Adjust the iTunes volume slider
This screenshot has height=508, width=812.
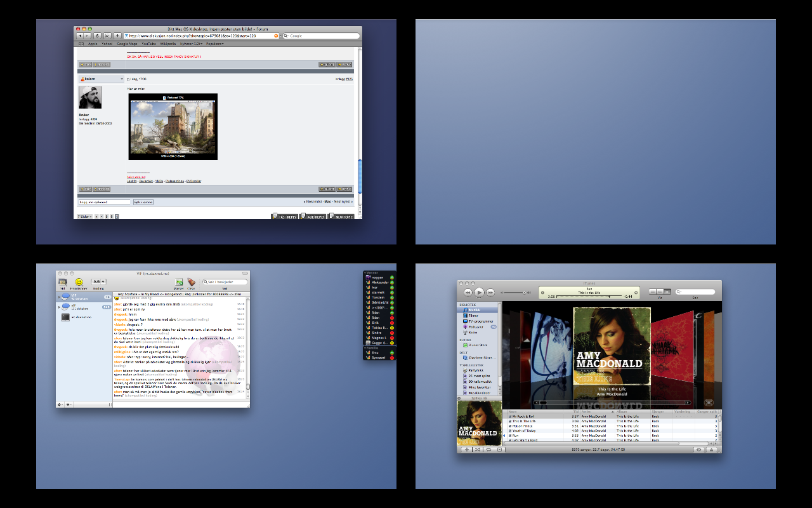514,293
